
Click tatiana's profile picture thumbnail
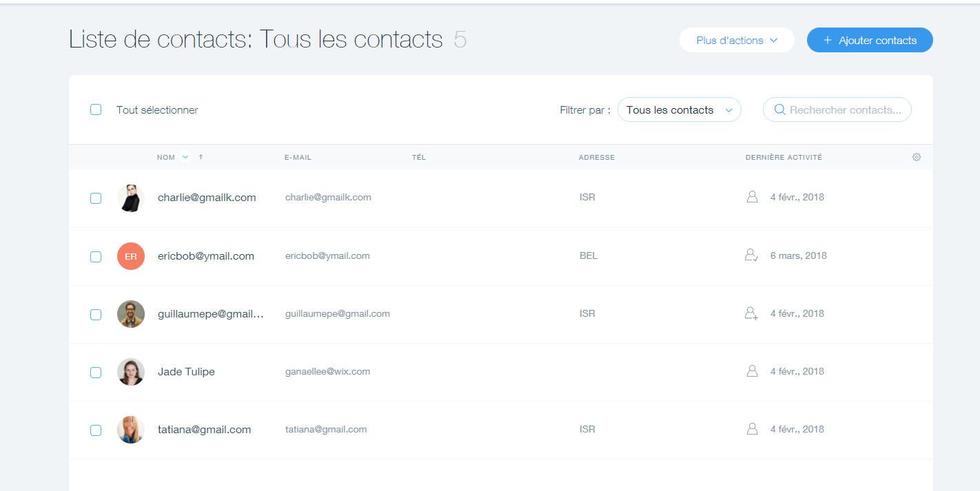coord(130,428)
